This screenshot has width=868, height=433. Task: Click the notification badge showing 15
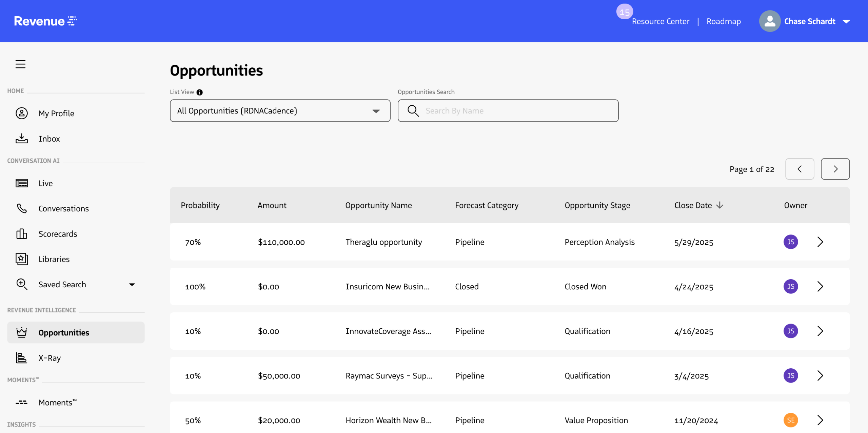(624, 12)
